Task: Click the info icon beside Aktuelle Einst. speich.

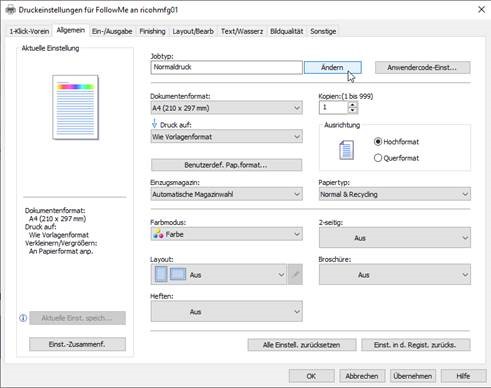Action: pyautogui.click(x=23, y=318)
